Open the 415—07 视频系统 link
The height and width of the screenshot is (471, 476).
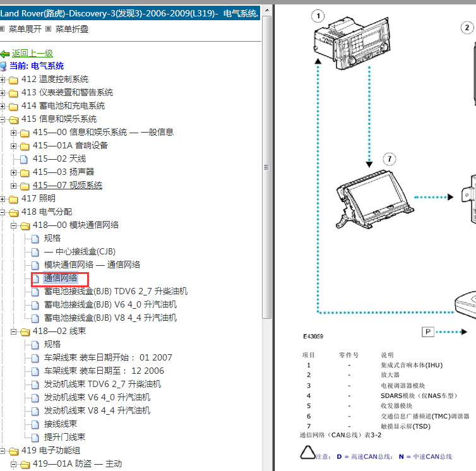pos(68,185)
